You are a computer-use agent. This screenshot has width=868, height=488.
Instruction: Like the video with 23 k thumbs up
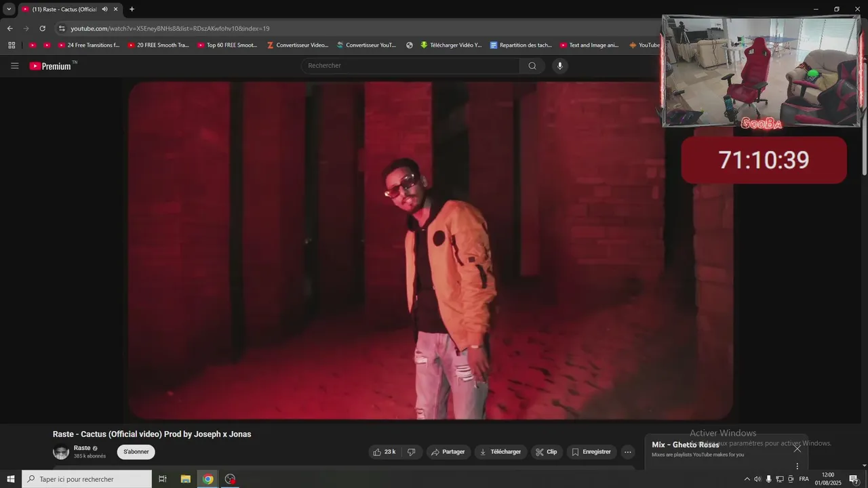(x=384, y=452)
